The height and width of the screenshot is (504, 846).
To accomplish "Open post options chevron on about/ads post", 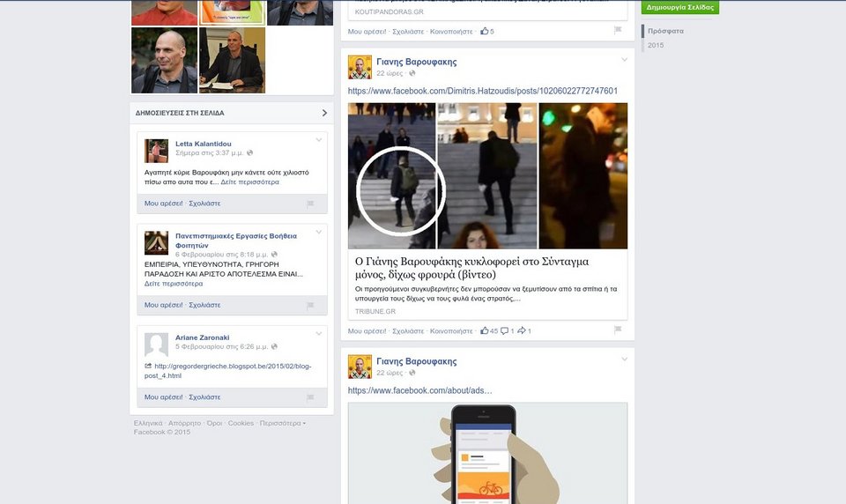I will click(624, 359).
